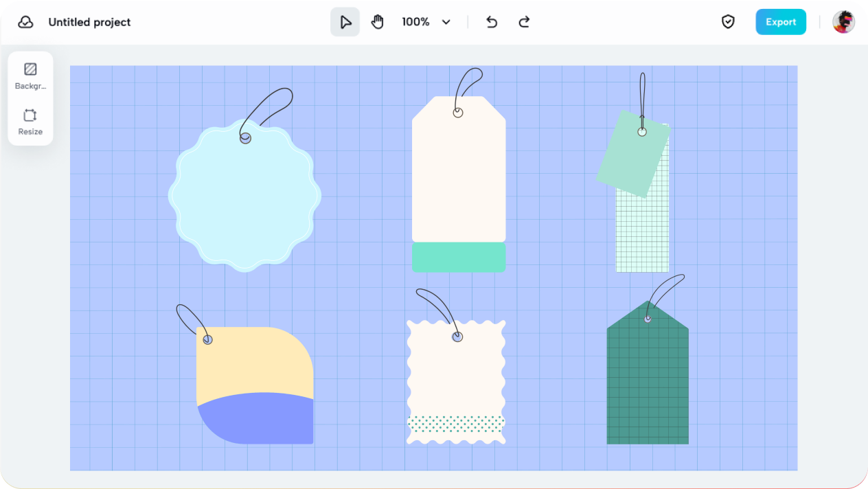
Task: Open the Background settings tool
Action: coord(30,76)
